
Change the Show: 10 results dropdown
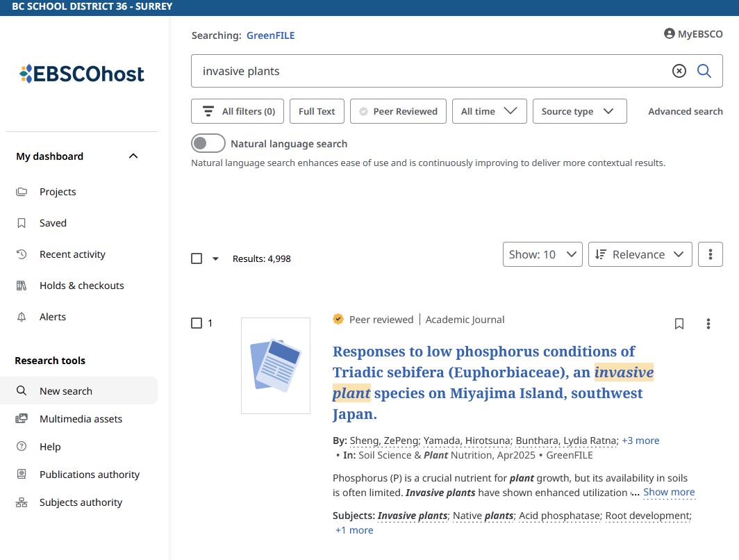[542, 254]
